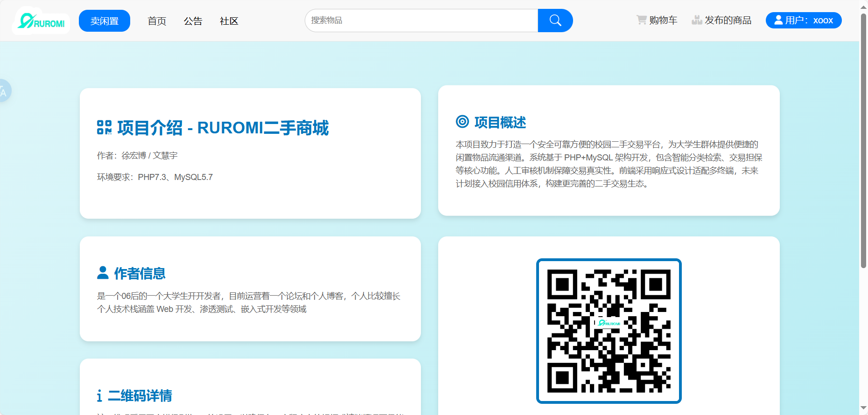Screen dimensions: 868x415
Task: Open the 购物车 link
Action: point(663,20)
